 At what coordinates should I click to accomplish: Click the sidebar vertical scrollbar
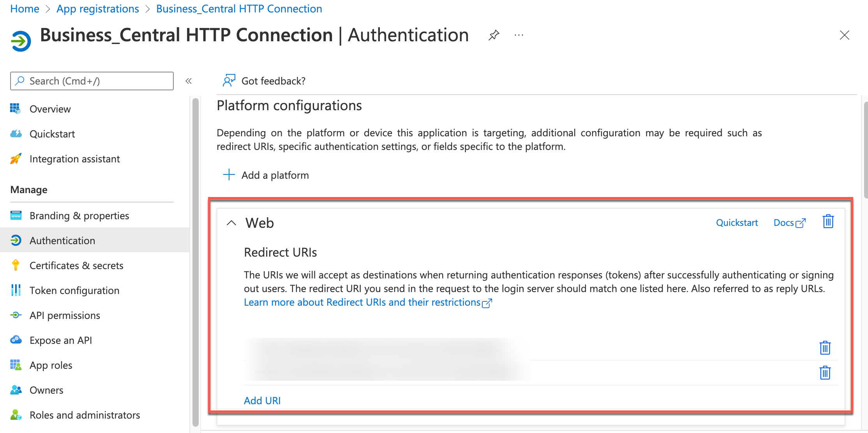(196, 262)
